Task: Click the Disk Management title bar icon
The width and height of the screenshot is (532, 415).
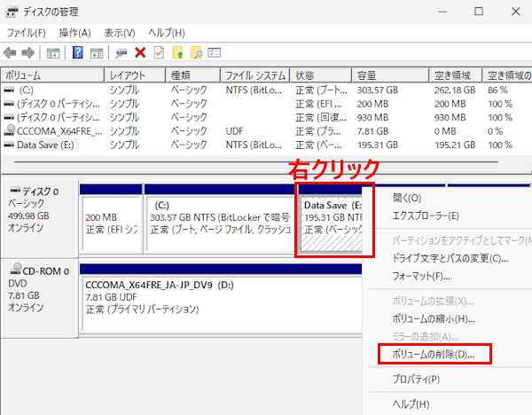Action: coord(12,12)
